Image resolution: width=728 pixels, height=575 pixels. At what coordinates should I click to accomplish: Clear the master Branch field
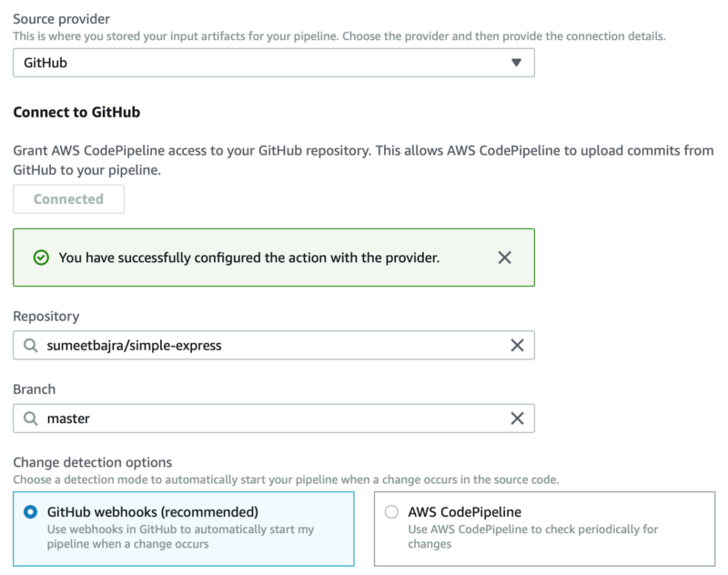pyautogui.click(x=517, y=419)
